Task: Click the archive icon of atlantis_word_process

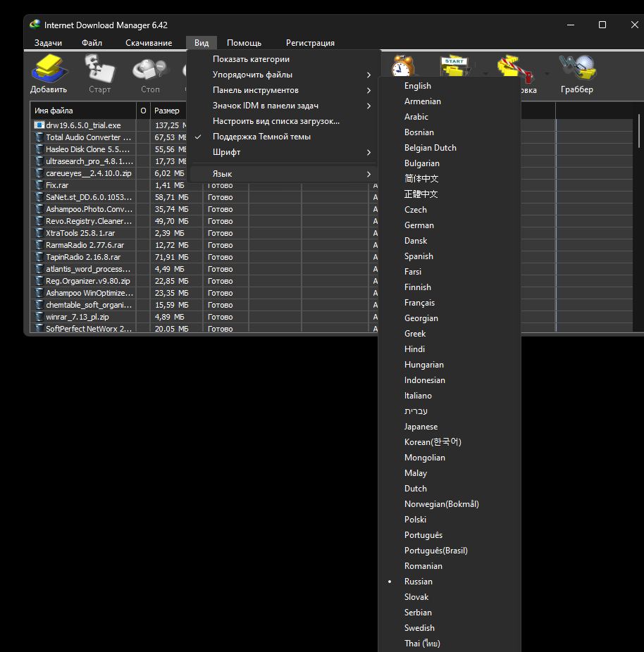Action: coord(39,269)
